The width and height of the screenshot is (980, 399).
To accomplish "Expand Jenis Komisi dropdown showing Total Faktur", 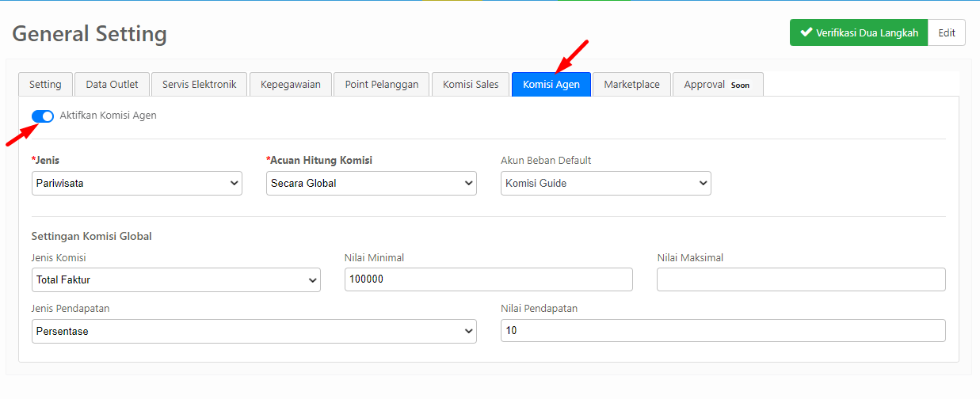I will point(176,279).
